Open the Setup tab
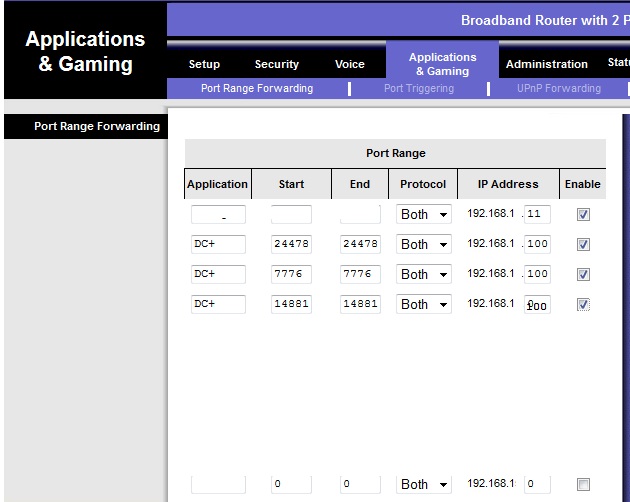 [x=204, y=64]
